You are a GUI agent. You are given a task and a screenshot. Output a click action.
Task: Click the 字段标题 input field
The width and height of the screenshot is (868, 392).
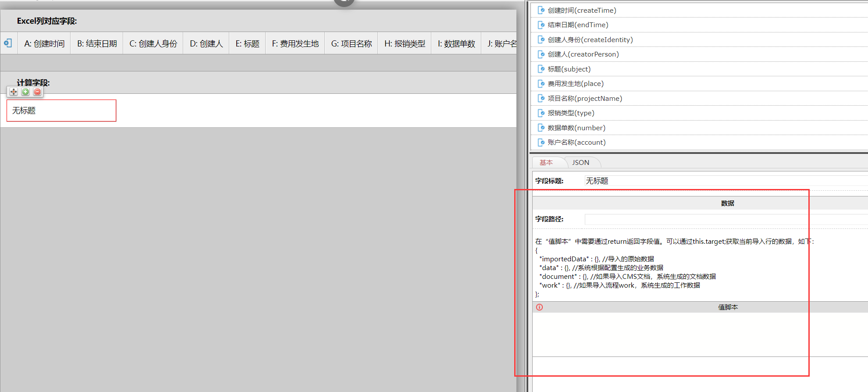click(x=726, y=181)
